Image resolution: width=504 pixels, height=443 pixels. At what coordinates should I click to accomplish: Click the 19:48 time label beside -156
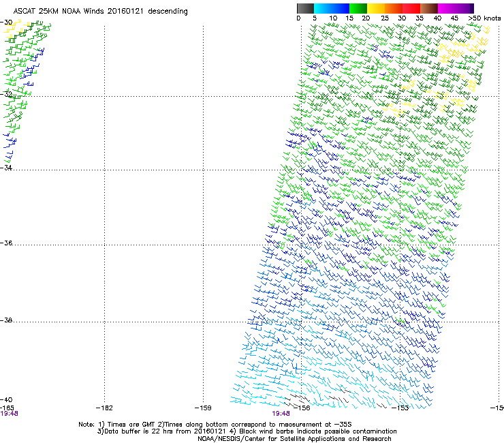[281, 414]
